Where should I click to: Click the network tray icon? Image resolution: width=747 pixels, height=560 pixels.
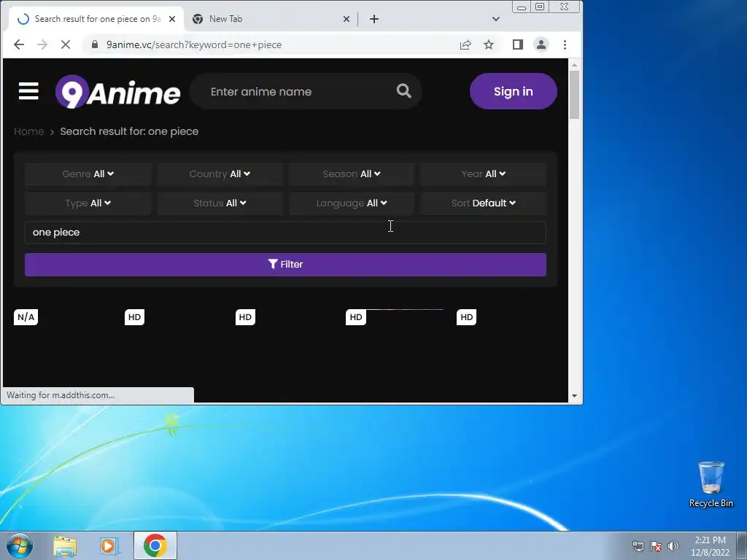pyautogui.click(x=638, y=546)
